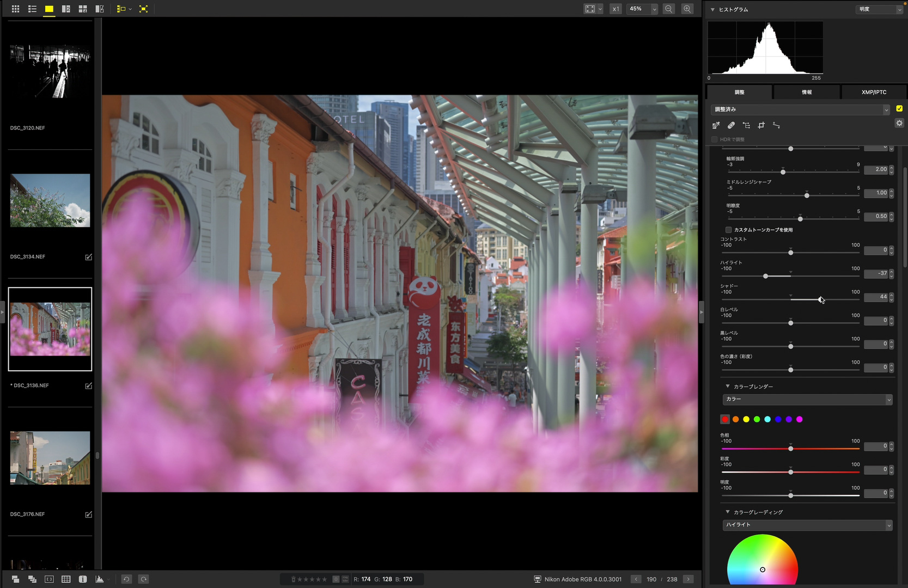Click the grid lines display icon
Viewport: 908px width, 588px height.
[66, 579]
